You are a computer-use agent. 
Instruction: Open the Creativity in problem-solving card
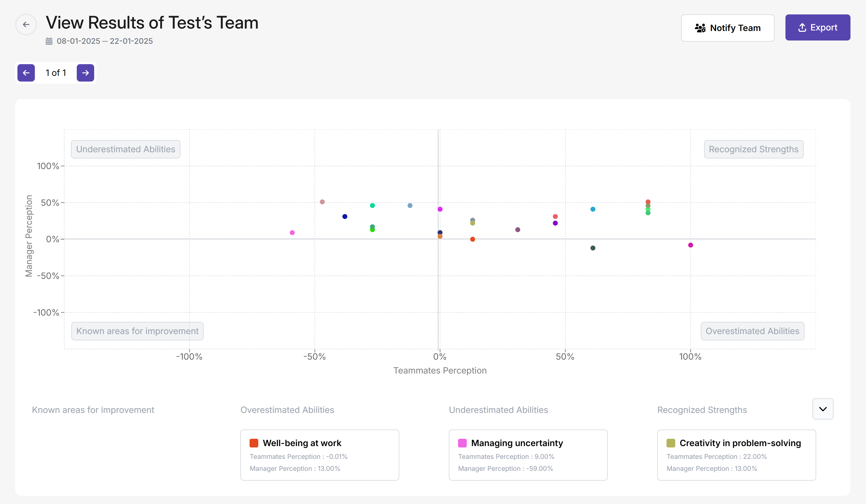click(736, 455)
